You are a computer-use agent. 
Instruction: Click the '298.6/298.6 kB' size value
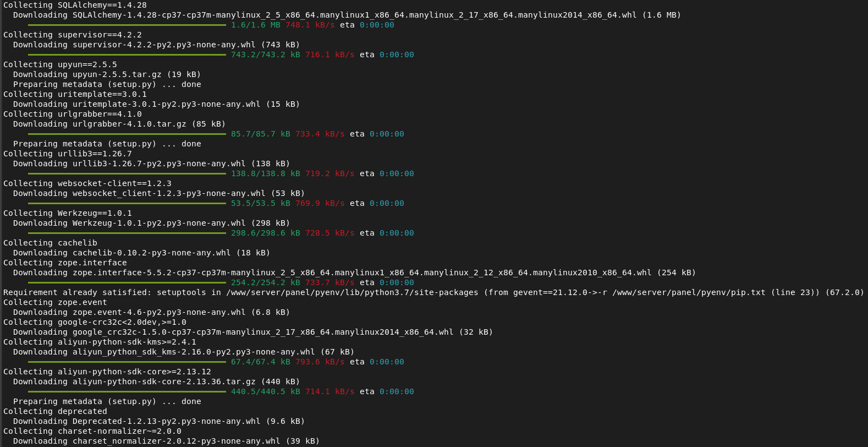(266, 233)
